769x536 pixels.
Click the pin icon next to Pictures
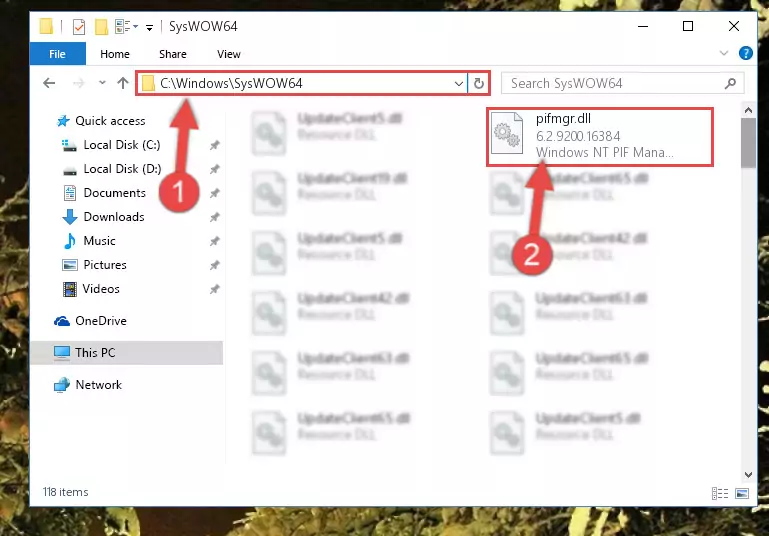pyautogui.click(x=214, y=265)
